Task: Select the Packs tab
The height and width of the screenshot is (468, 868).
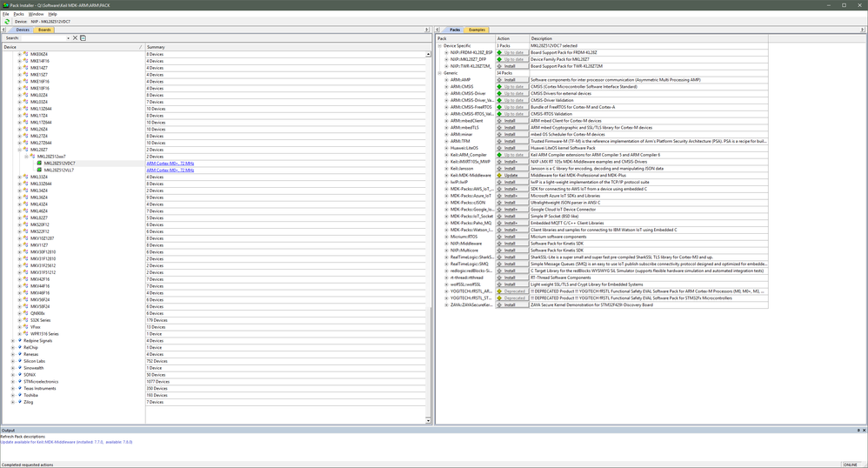Action: point(455,30)
